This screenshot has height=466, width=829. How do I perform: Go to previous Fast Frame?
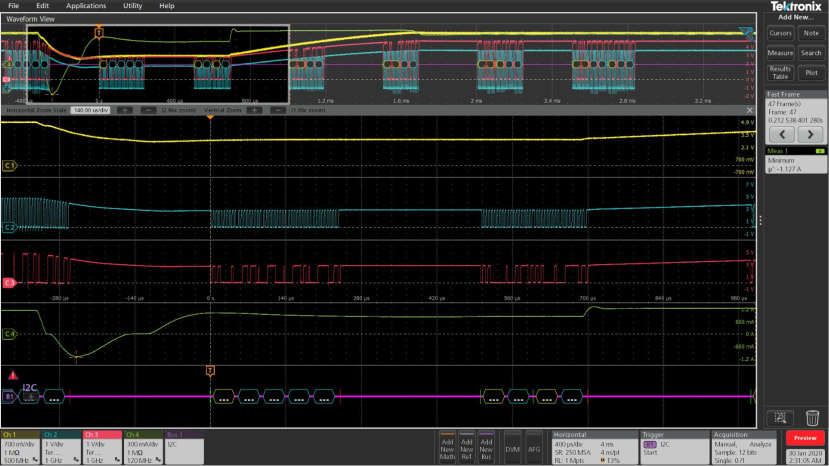(782, 134)
